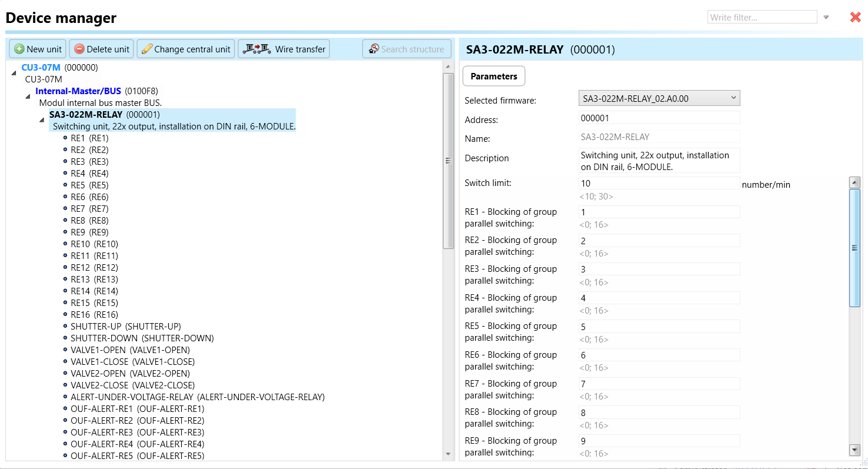Image resolution: width=868 pixels, height=469 pixels.
Task: Select ALERT-UNDER-VOLTAGE-RELAY tree item
Action: point(197,397)
